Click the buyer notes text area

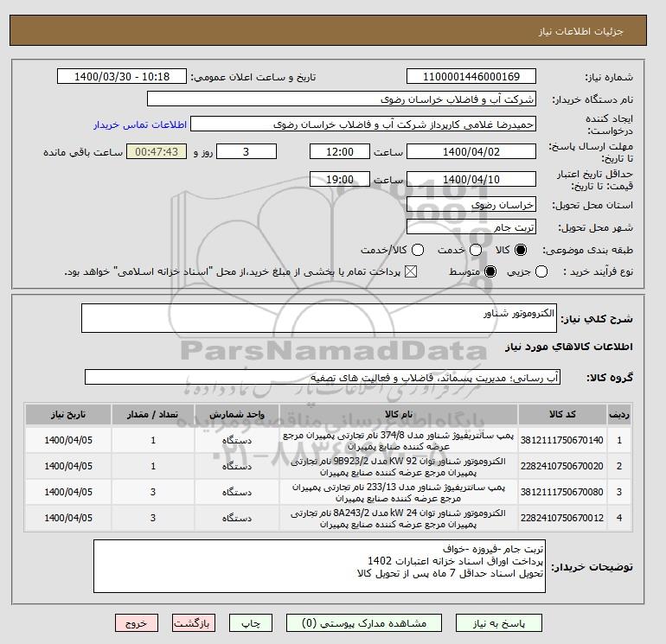tap(319, 566)
